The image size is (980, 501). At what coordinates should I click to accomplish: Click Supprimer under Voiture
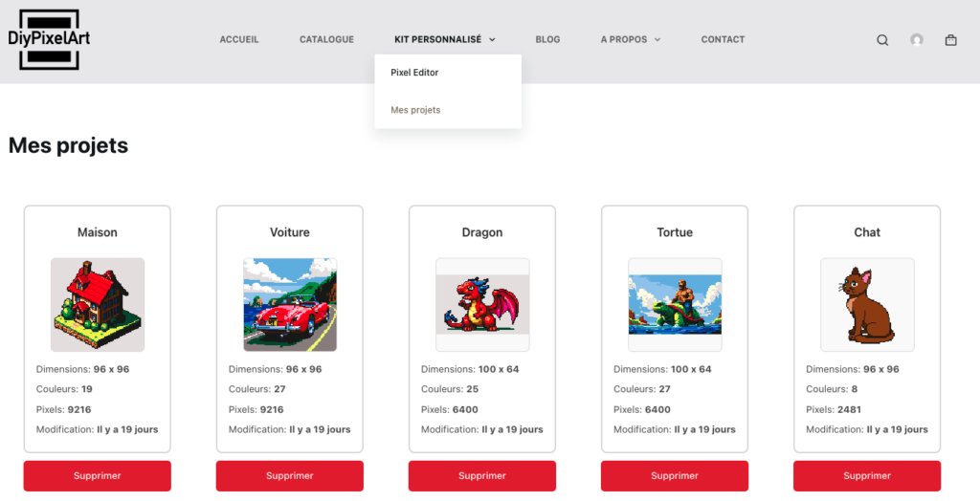[290, 476]
